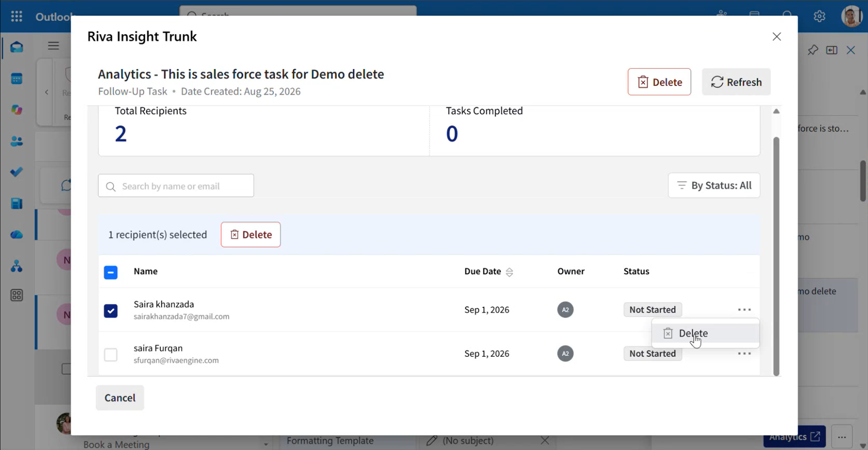The image size is (868, 450).
Task: Switch to the Formatting Template tab
Action: [x=330, y=440]
